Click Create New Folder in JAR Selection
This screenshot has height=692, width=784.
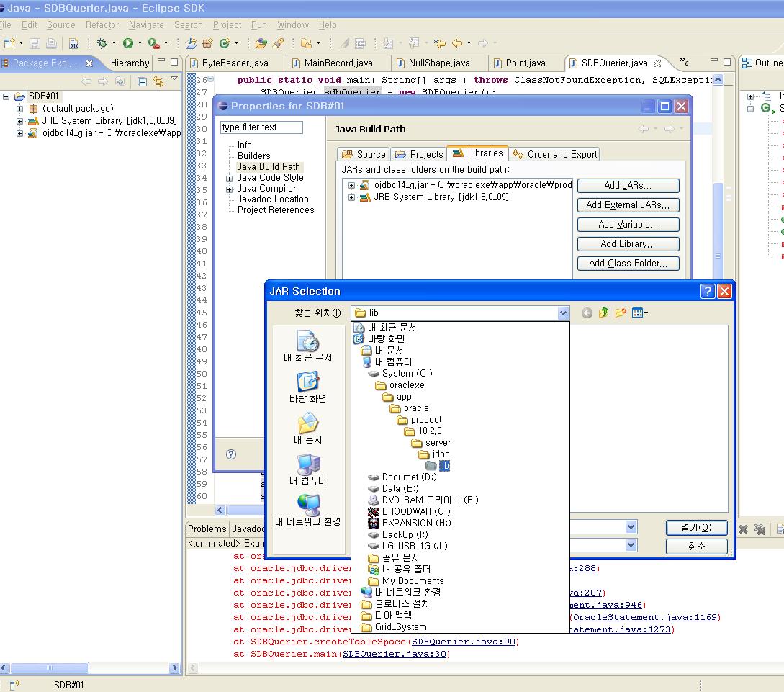621,313
